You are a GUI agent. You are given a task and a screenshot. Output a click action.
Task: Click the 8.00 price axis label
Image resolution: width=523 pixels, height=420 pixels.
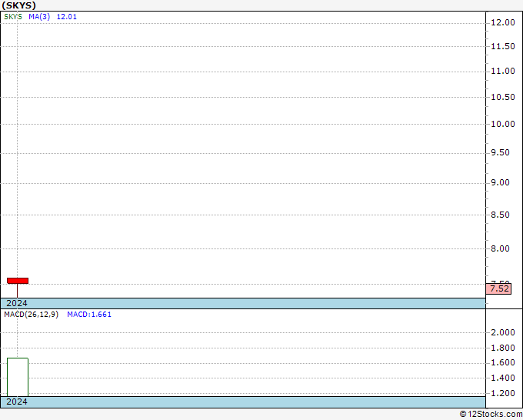500,249
